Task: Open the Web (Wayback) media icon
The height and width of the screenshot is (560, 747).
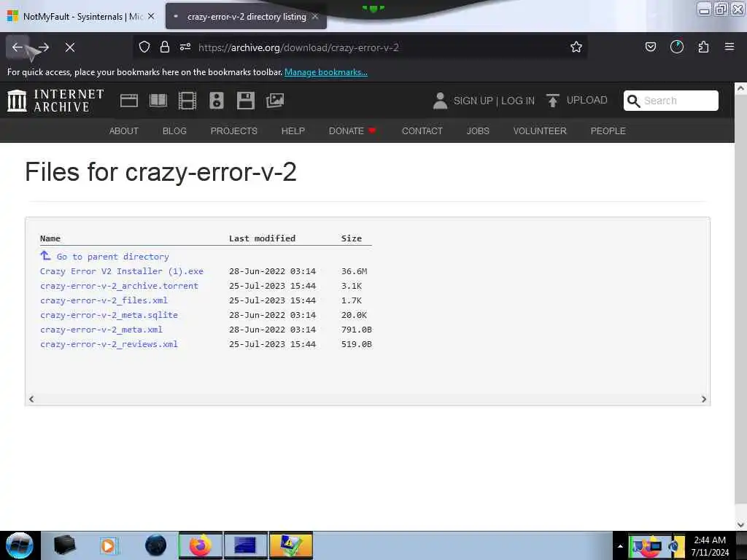Action: (129, 101)
